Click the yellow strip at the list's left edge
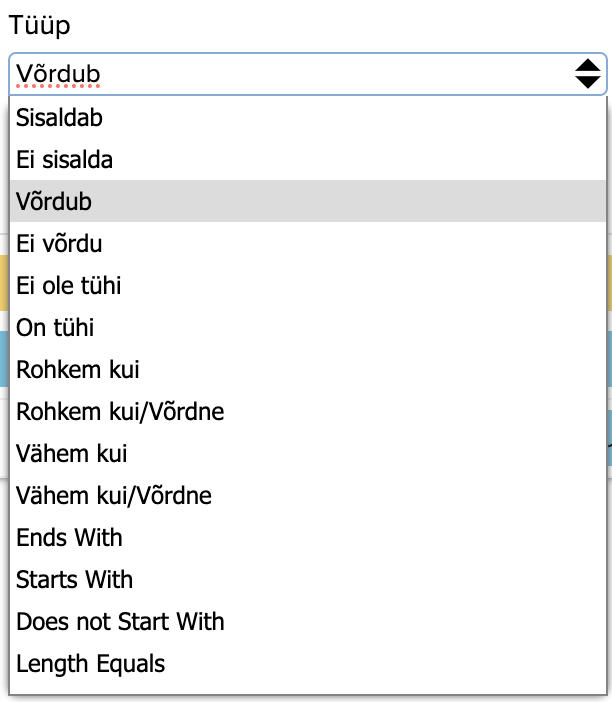612x702 pixels. (4, 283)
